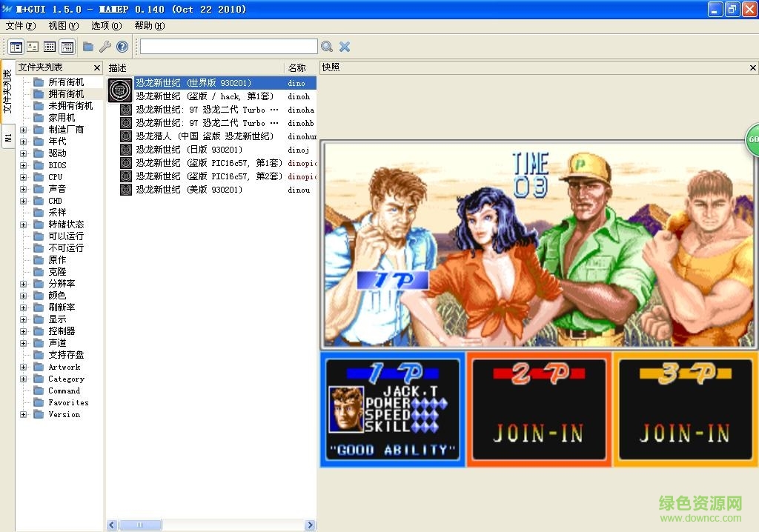The image size is (759, 532).
Task: Open settings with the wrench icon
Action: pyautogui.click(x=105, y=47)
